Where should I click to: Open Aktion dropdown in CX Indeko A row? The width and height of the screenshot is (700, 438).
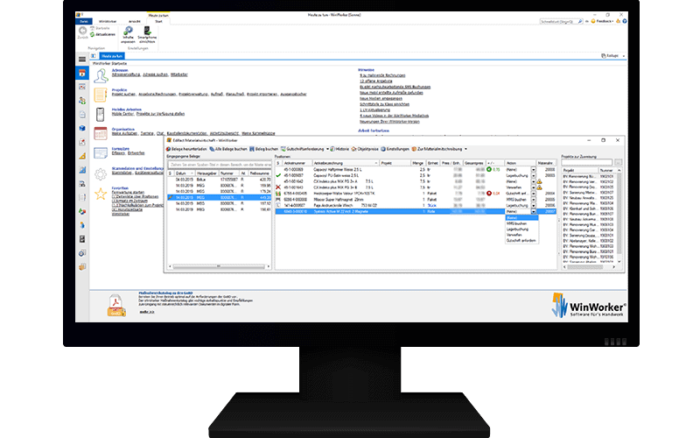point(533,182)
